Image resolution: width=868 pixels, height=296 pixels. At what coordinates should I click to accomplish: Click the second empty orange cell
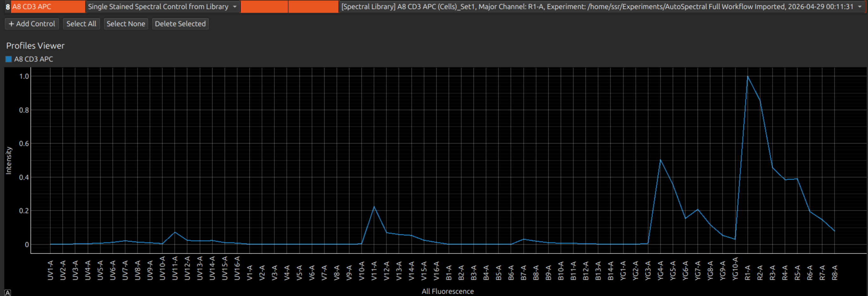coord(313,6)
